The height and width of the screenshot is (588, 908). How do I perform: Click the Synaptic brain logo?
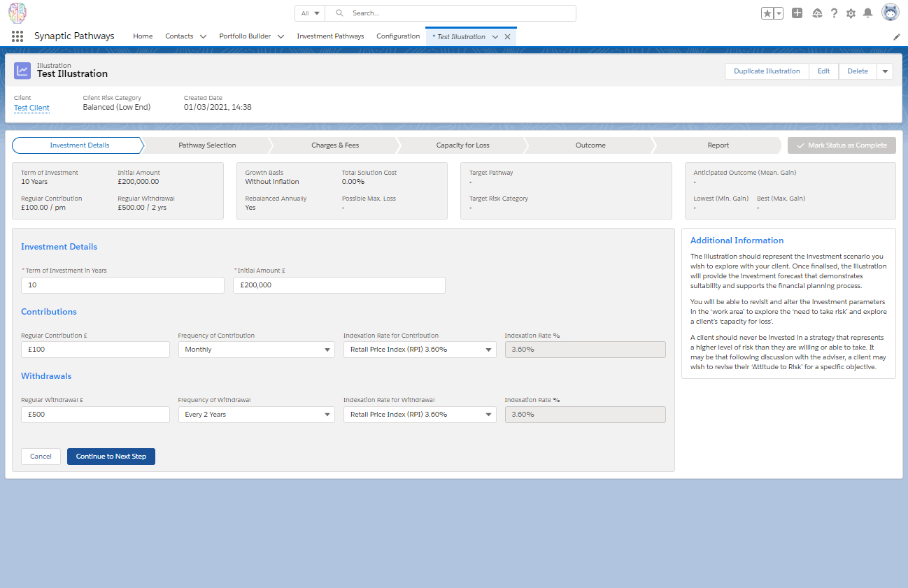[17, 13]
